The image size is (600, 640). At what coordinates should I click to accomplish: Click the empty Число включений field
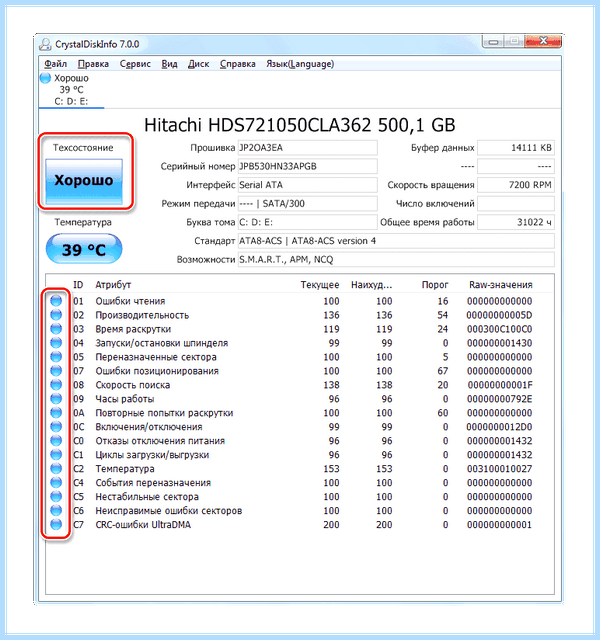[516, 204]
